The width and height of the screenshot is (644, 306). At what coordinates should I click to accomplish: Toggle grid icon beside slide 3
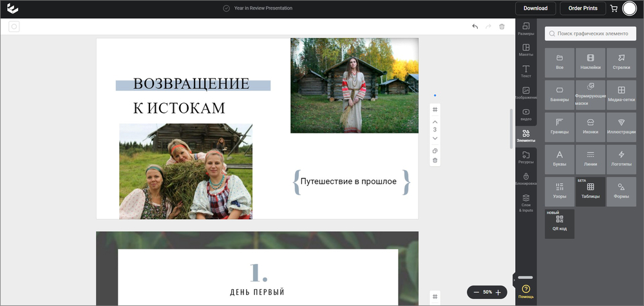435,110
